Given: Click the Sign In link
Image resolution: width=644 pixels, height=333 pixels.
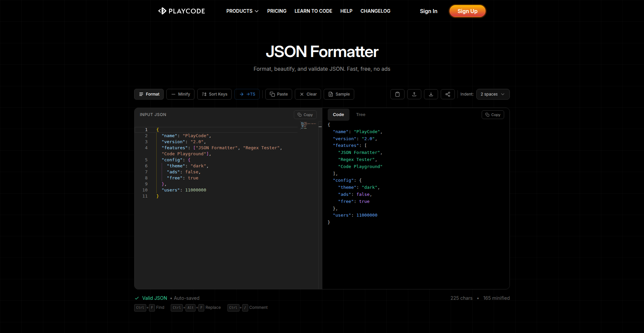Looking at the screenshot, I should point(428,11).
